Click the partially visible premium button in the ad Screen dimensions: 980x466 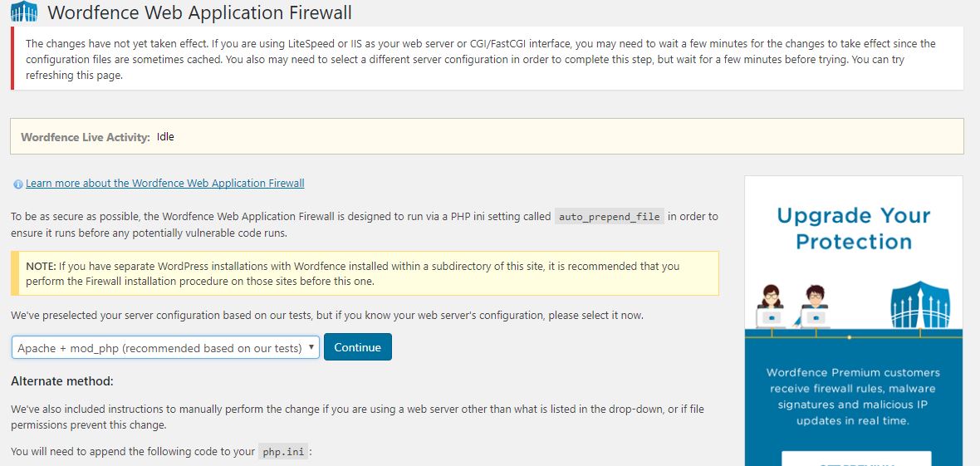pyautogui.click(x=856, y=459)
